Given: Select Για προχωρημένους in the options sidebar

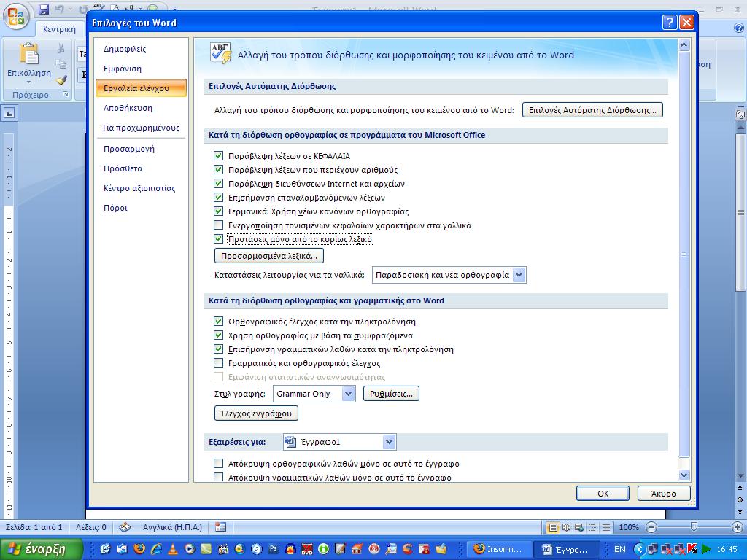Looking at the screenshot, I should point(141,128).
